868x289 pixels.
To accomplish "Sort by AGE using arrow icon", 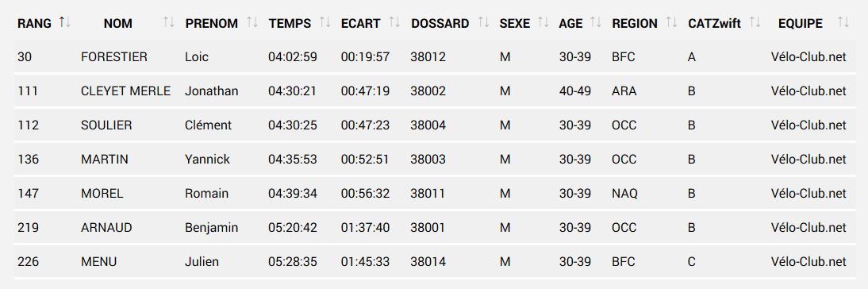I will pyautogui.click(x=596, y=23).
